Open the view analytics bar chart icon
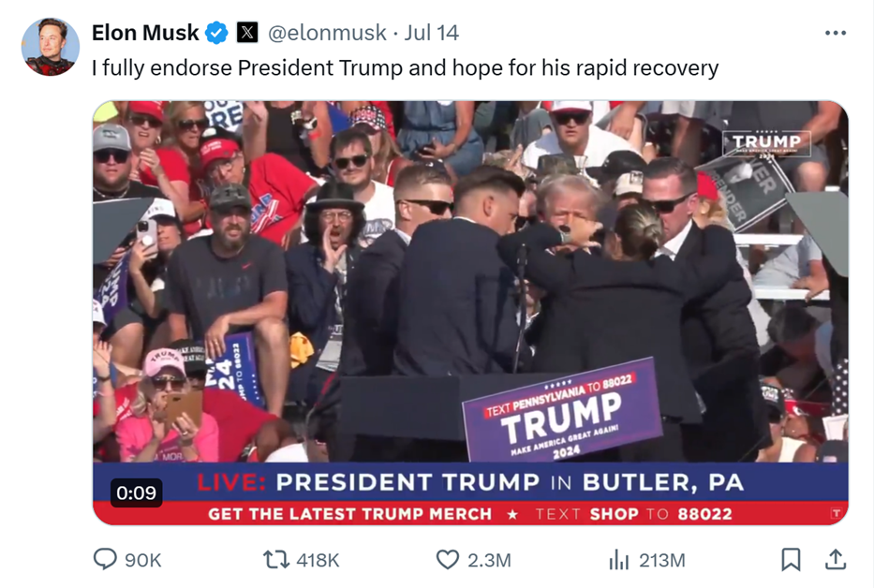Image resolution: width=874 pixels, height=588 pixels. coord(619,560)
